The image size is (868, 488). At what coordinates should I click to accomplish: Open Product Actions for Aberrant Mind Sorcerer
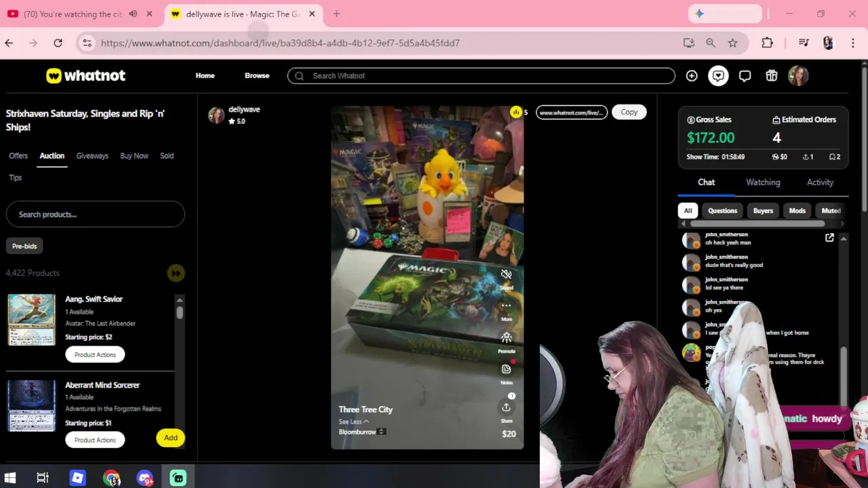point(95,440)
